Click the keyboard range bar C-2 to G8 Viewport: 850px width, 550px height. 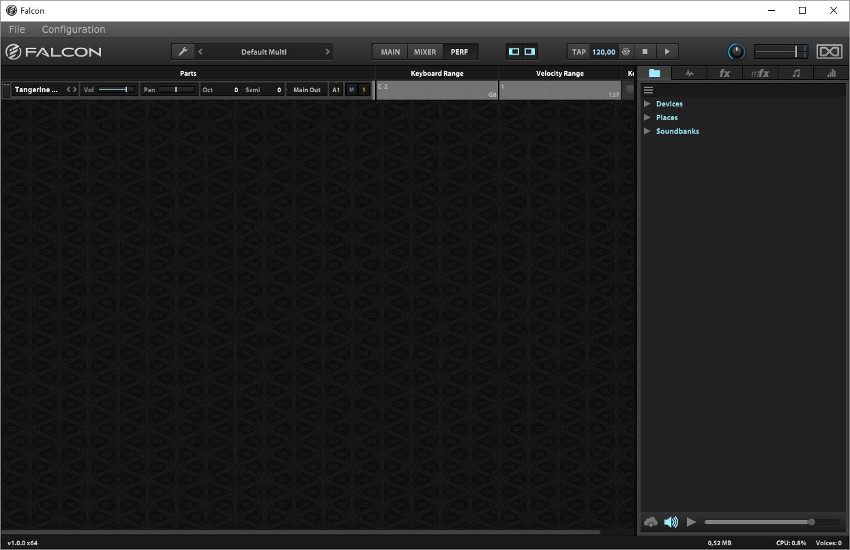point(437,90)
